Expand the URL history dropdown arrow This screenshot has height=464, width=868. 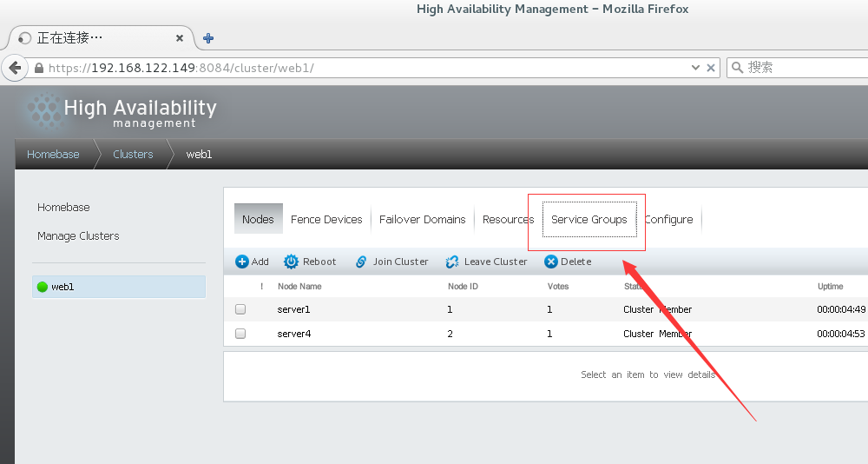pyautogui.click(x=695, y=68)
